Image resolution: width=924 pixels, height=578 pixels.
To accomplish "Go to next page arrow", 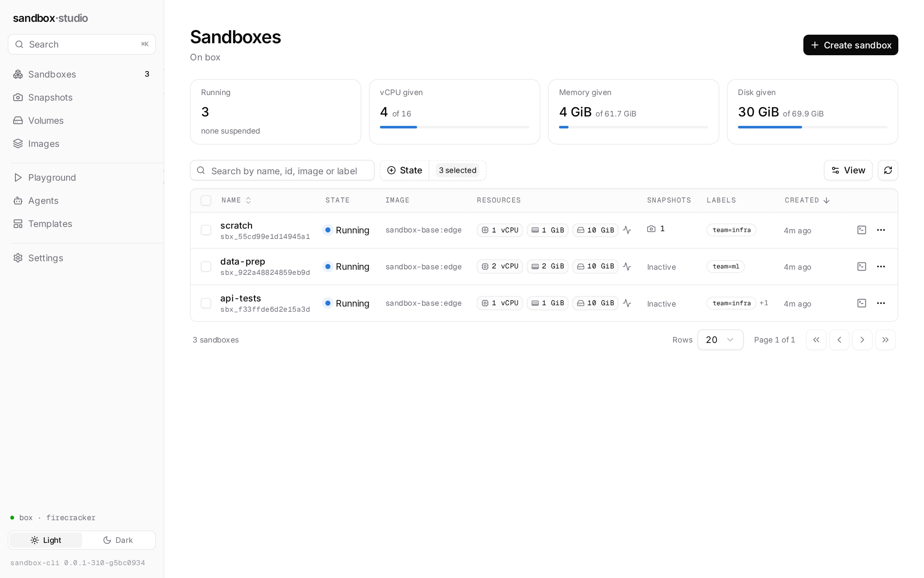I will [862, 340].
